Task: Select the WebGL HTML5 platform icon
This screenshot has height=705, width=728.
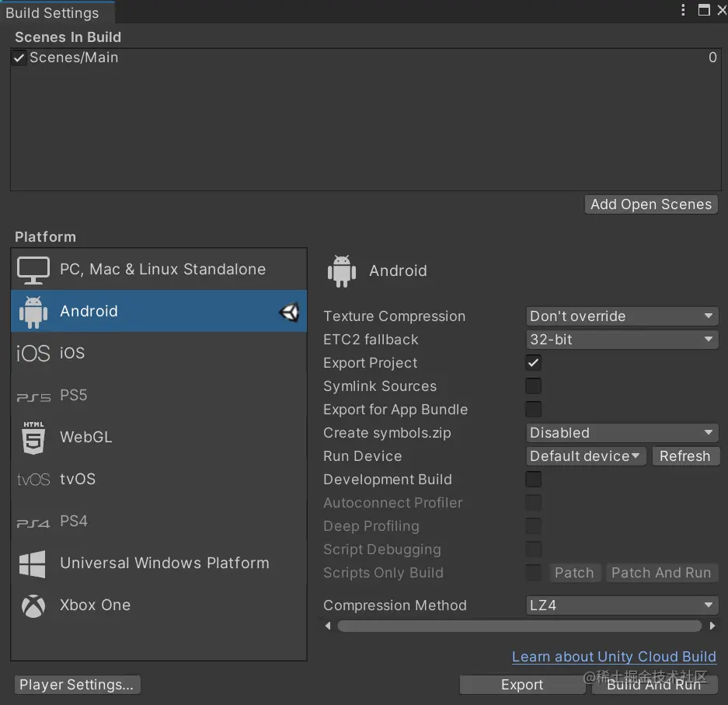Action: [x=33, y=437]
